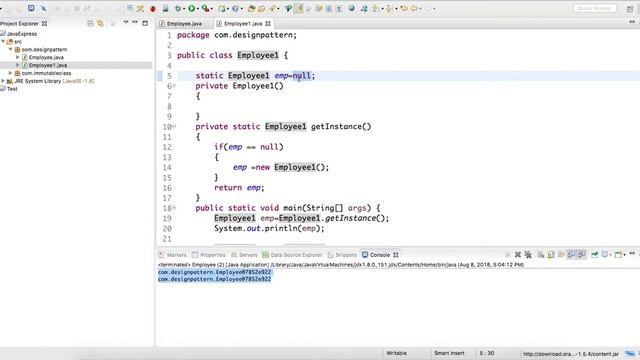Toggle code folding at line 18
The width and height of the screenshot is (640, 360).
[x=174, y=208]
